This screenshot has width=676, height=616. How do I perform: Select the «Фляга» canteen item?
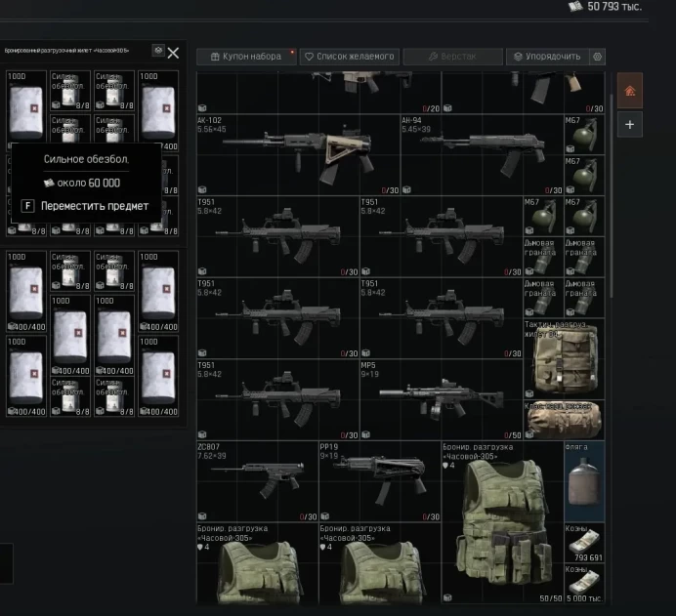[x=584, y=481]
